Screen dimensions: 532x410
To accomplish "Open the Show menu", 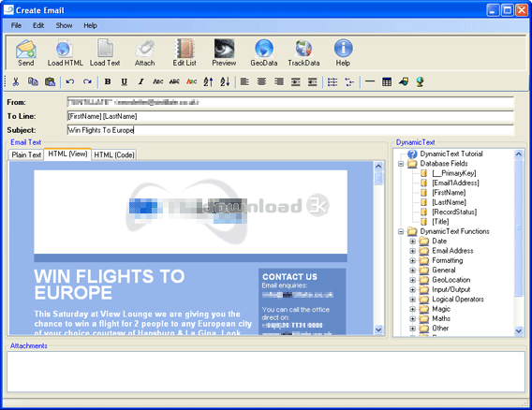I will point(64,25).
